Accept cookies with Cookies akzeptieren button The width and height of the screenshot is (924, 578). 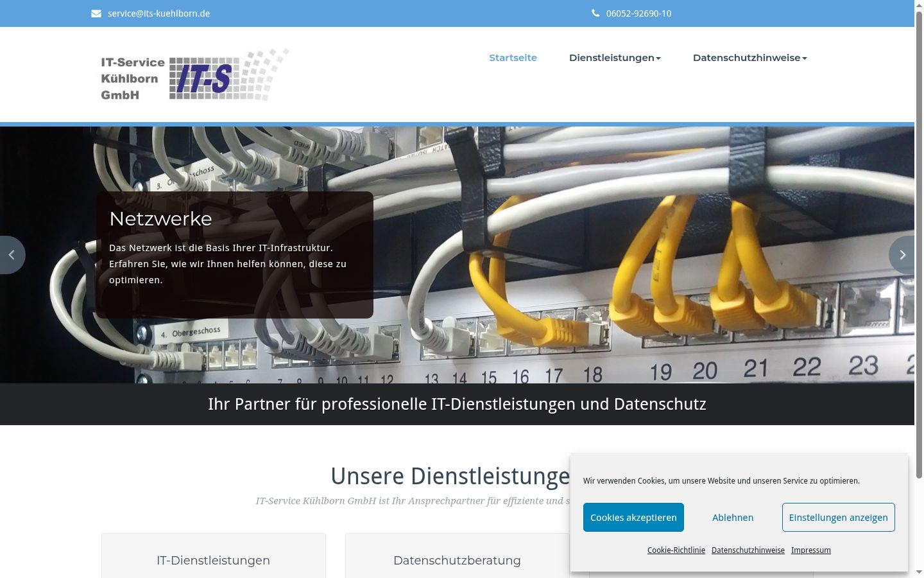[x=633, y=518]
